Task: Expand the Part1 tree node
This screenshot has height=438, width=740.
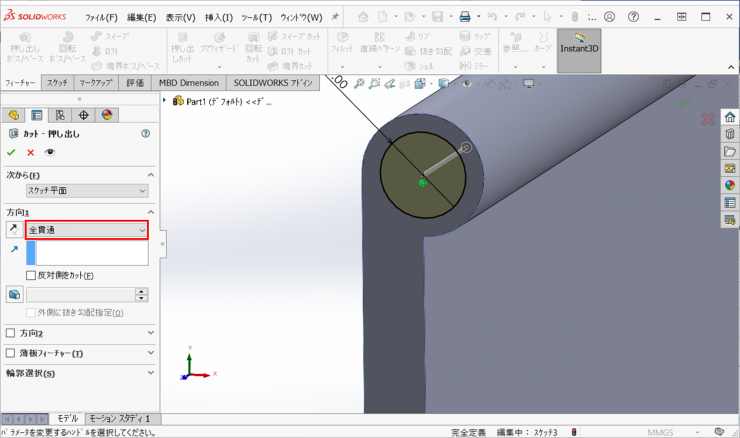Action: tap(165, 100)
